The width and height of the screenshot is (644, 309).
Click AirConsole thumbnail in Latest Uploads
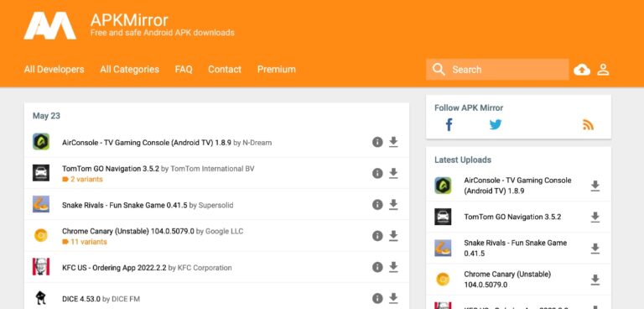tap(443, 186)
